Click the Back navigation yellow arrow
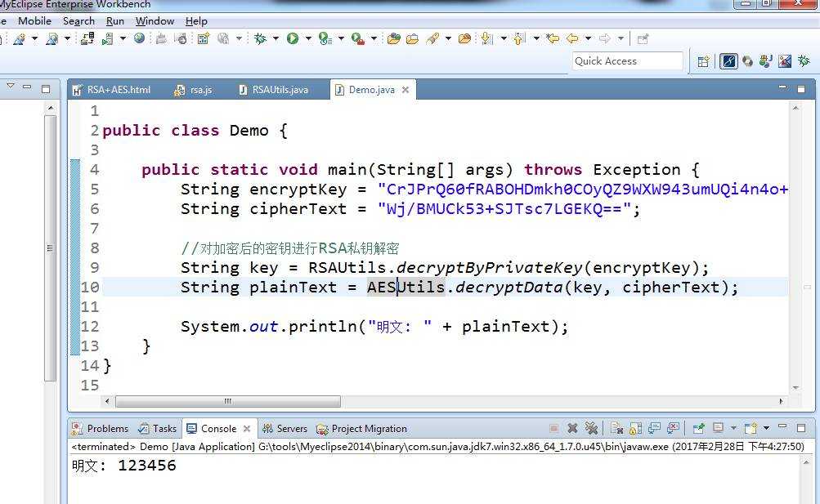 [572, 38]
